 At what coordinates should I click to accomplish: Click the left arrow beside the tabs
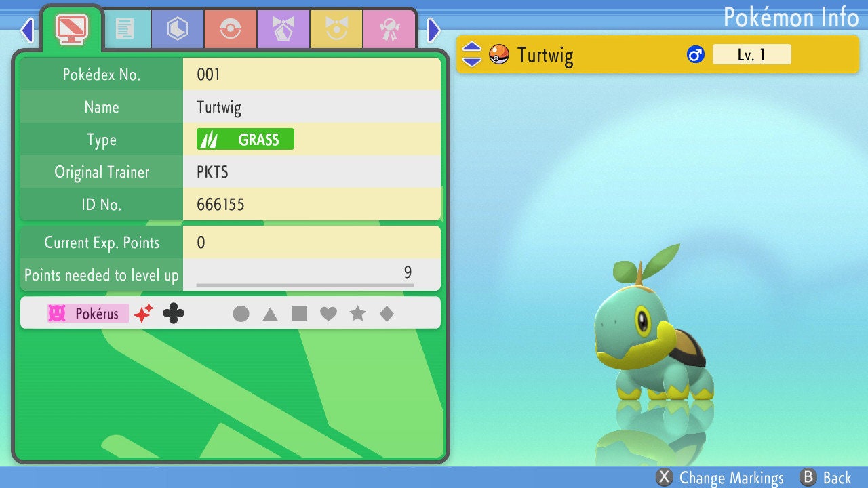click(x=27, y=30)
